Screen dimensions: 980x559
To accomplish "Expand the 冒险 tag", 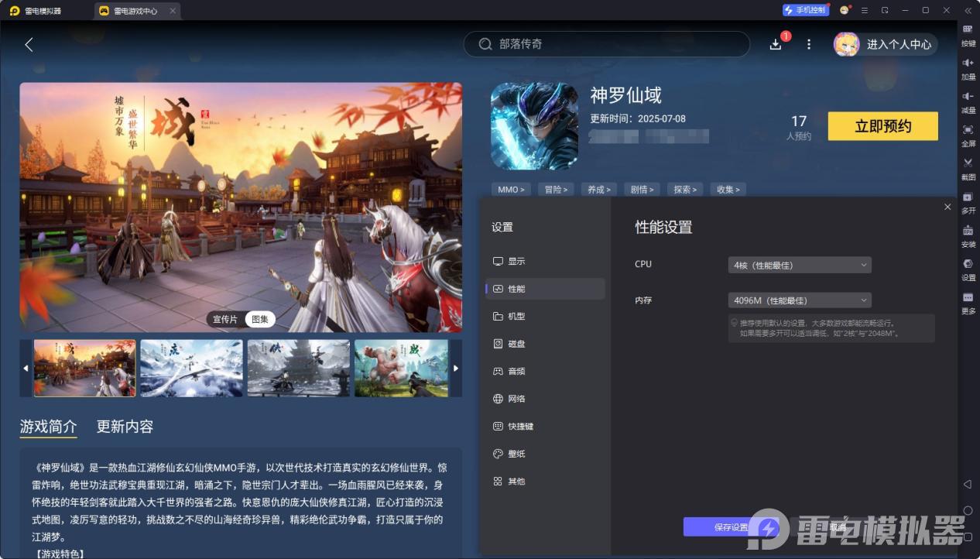I will click(556, 189).
